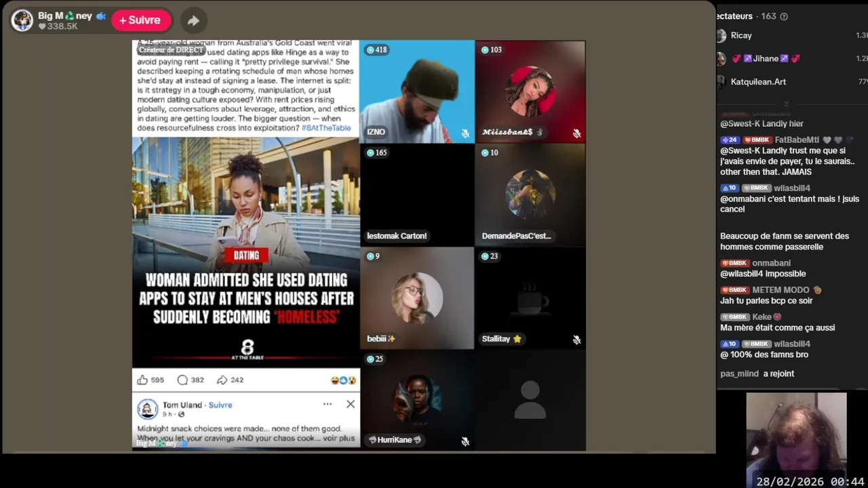
Task: Click muted mic icon on Miissbank$ tile
Action: click(x=576, y=134)
